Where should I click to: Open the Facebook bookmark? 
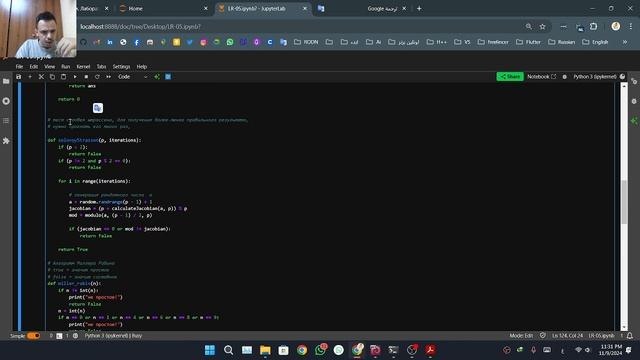[136, 42]
